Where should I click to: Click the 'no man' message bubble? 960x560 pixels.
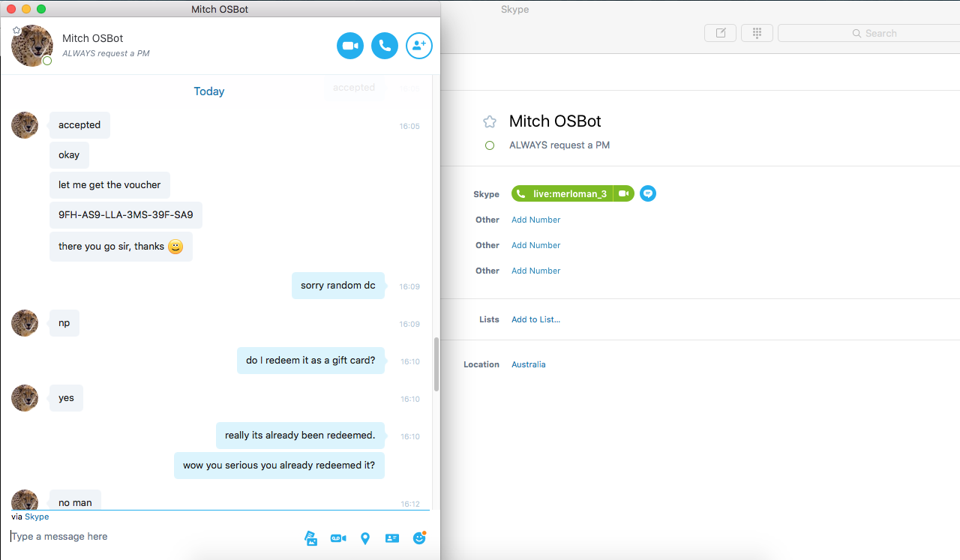(75, 500)
